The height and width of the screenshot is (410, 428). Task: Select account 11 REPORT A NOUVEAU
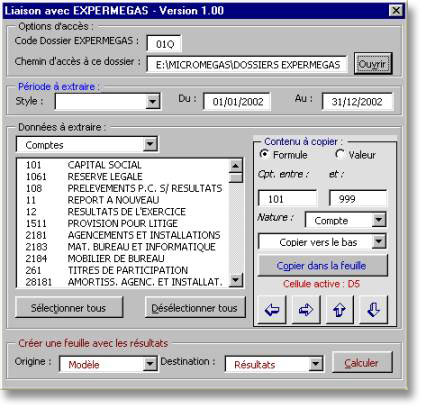click(x=123, y=200)
